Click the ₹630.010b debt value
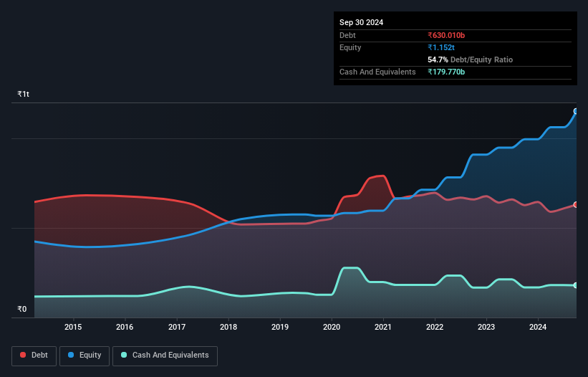 coord(446,35)
